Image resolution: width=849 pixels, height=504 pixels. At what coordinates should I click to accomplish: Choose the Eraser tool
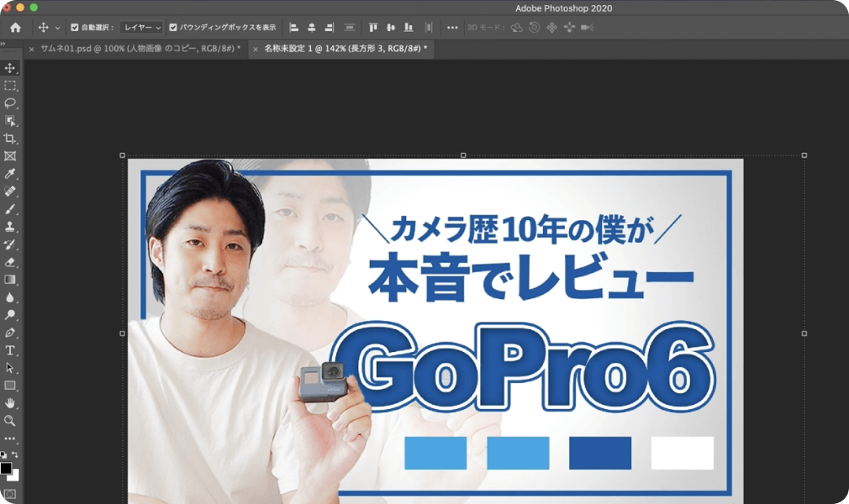pyautogui.click(x=10, y=262)
